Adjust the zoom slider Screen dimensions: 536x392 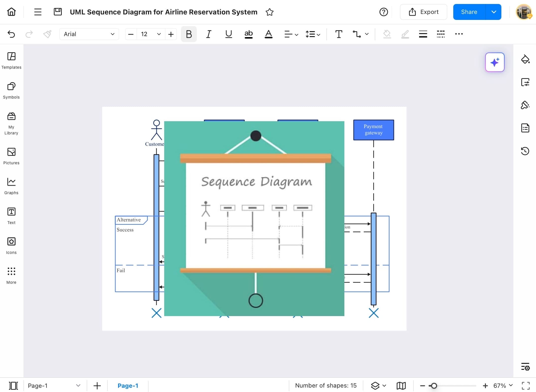pos(434,386)
